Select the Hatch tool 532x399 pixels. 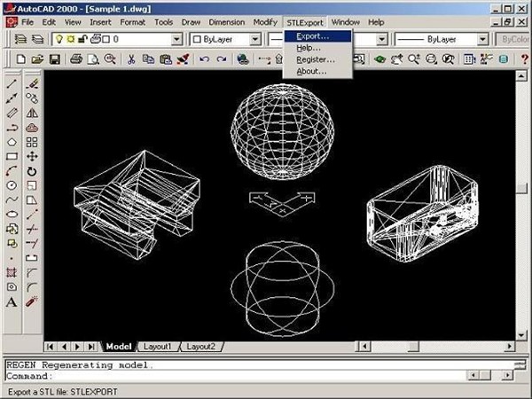12,272
